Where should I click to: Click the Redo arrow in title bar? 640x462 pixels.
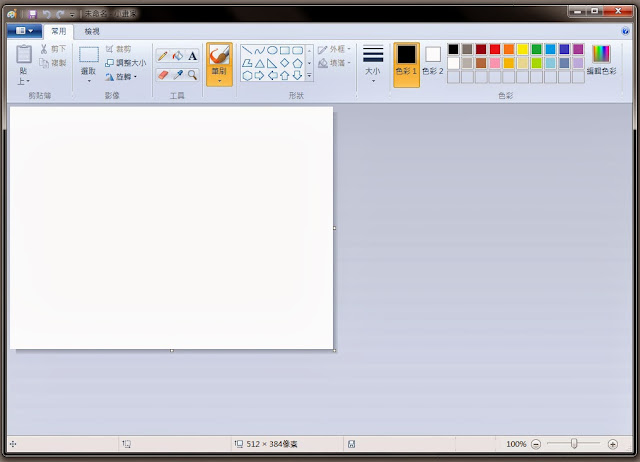pyautogui.click(x=60, y=14)
